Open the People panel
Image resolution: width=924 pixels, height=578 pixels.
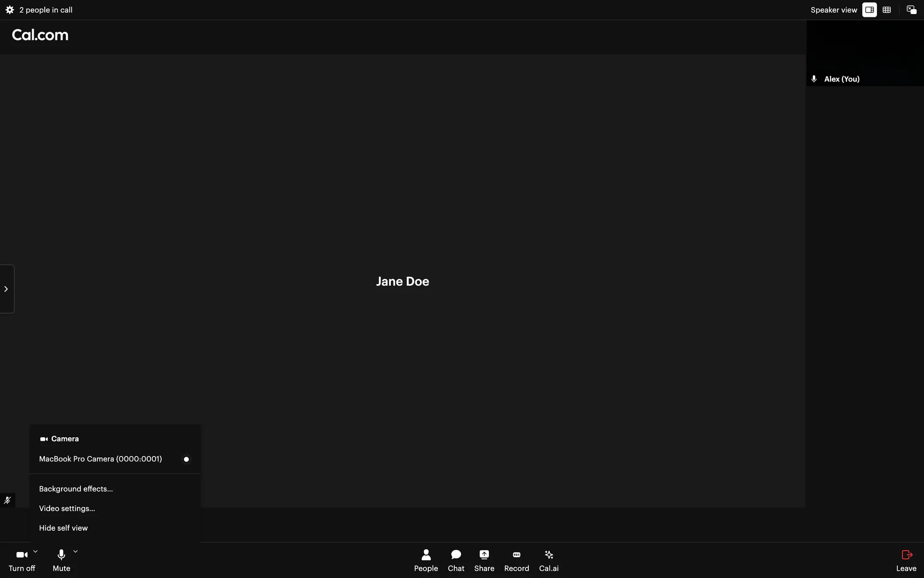coord(426,561)
